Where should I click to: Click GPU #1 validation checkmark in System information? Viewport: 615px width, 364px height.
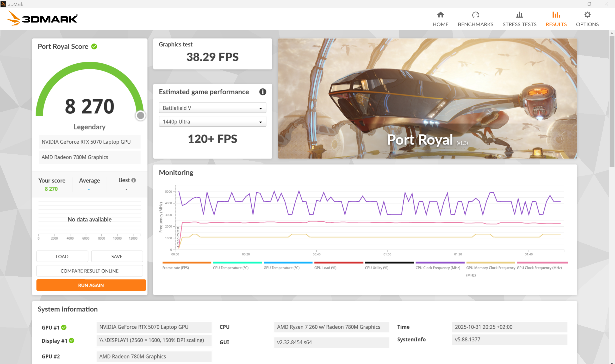pyautogui.click(x=64, y=328)
